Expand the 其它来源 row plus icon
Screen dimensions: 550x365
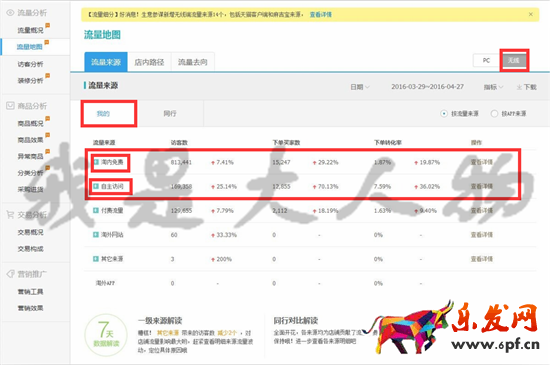(96, 259)
